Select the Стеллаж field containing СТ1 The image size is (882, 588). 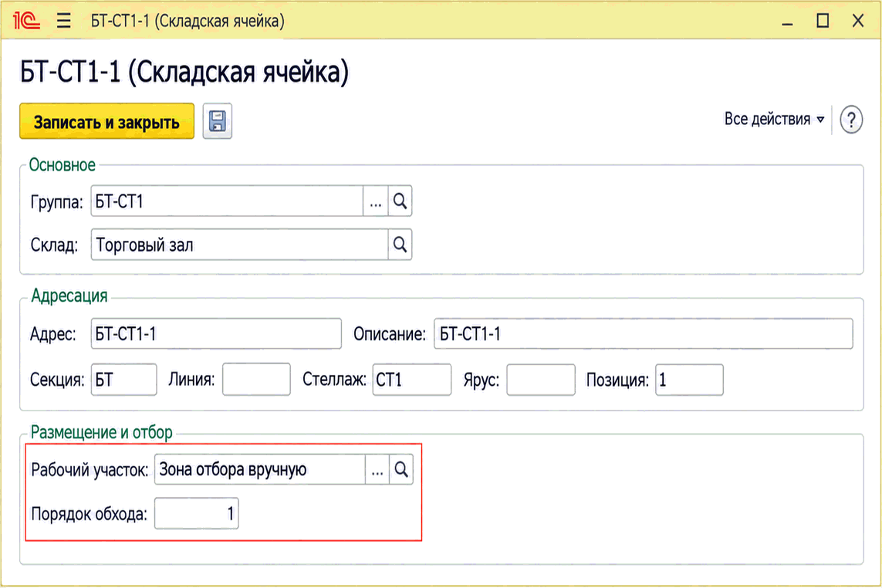pyautogui.click(x=412, y=380)
